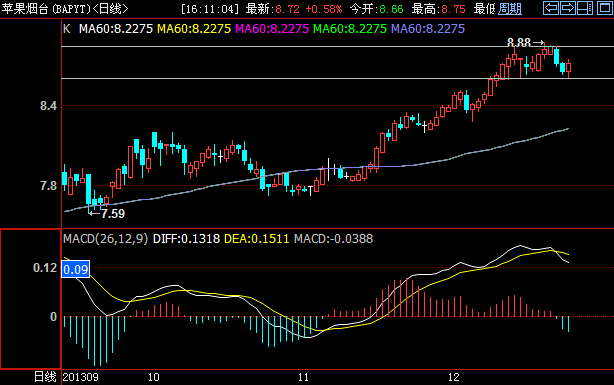This screenshot has height=385, width=614.
Task: Click the 7.8 price axis label
Action: click(48, 185)
